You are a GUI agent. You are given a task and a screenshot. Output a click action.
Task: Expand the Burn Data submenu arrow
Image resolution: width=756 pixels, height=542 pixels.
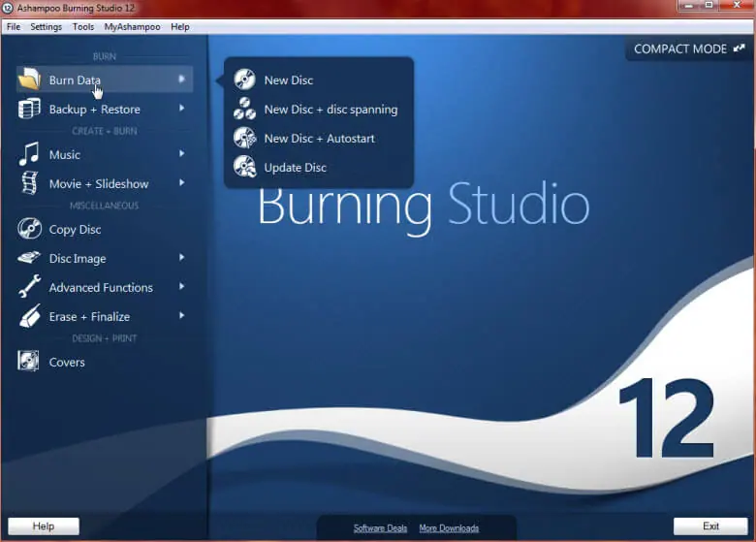point(182,80)
